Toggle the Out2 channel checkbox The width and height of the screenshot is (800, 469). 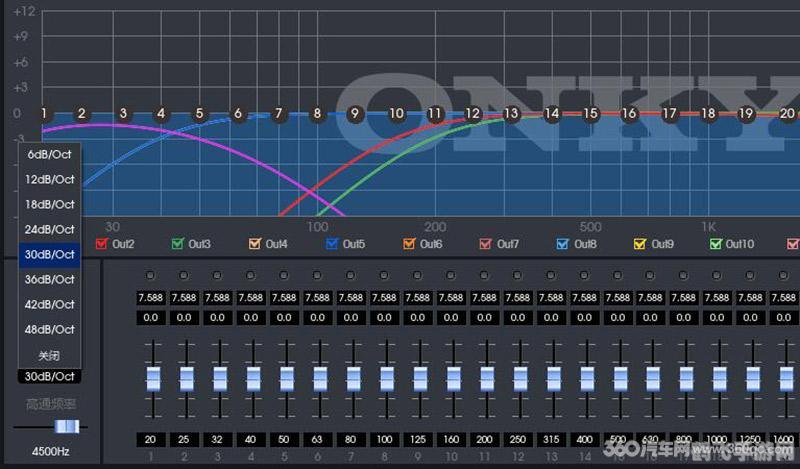click(101, 244)
